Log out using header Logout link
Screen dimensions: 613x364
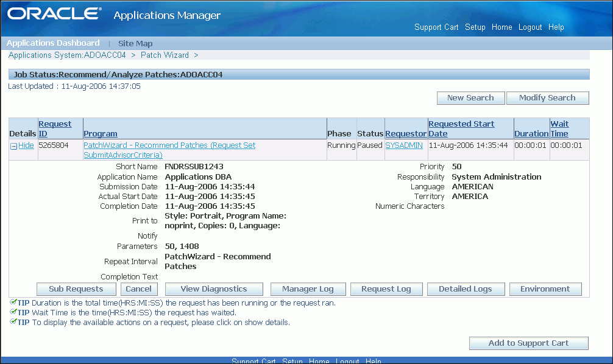point(530,27)
